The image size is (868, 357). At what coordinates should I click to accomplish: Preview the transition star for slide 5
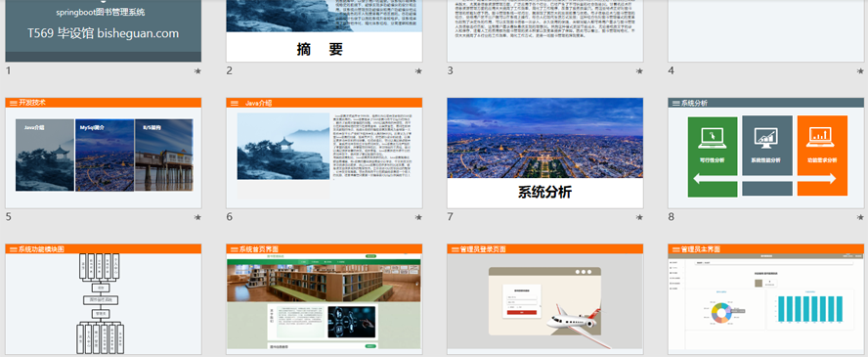click(x=197, y=217)
